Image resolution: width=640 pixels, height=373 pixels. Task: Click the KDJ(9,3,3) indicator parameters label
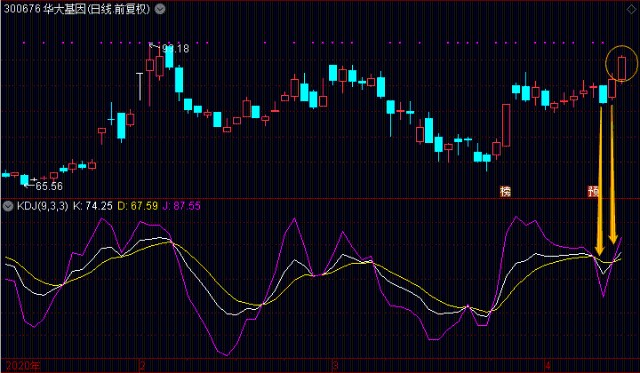click(42, 206)
